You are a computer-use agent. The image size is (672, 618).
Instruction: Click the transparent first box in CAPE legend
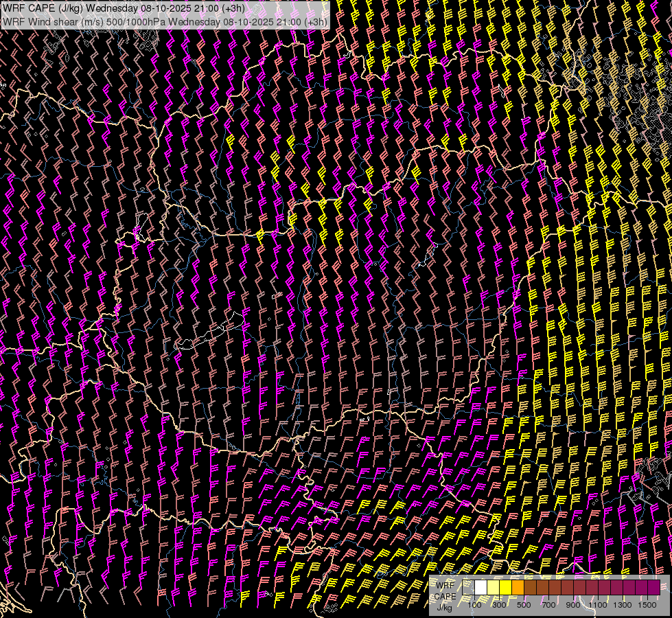(x=469, y=588)
